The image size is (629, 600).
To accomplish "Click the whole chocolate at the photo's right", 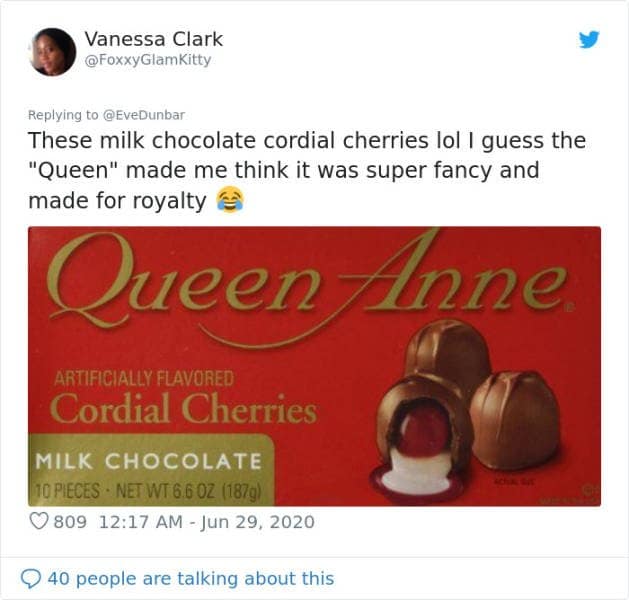I will [x=517, y=420].
